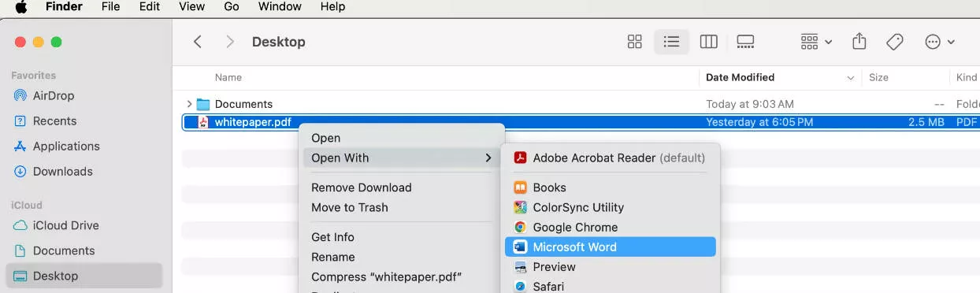Choose Open from the context menu

point(401,138)
